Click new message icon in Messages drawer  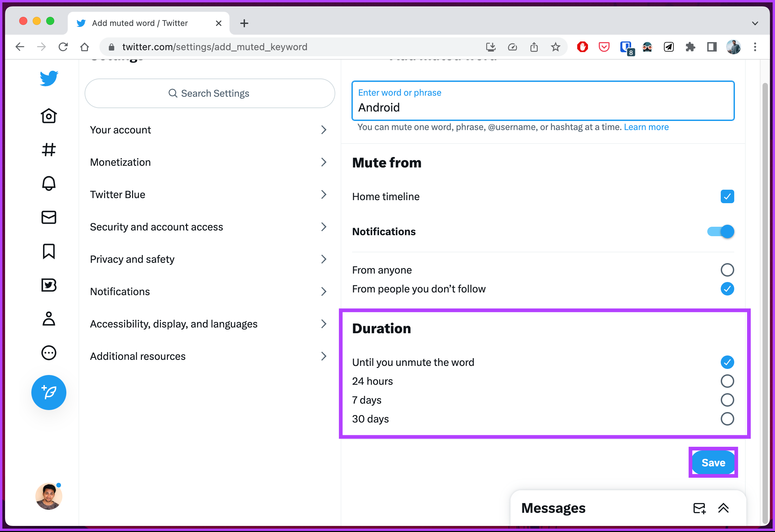tap(700, 508)
